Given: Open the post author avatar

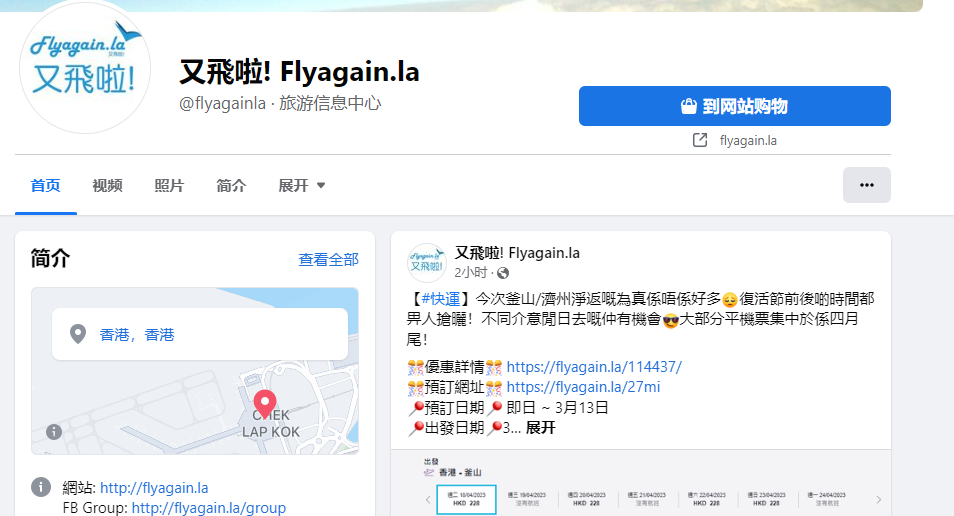Looking at the screenshot, I should click(427, 263).
